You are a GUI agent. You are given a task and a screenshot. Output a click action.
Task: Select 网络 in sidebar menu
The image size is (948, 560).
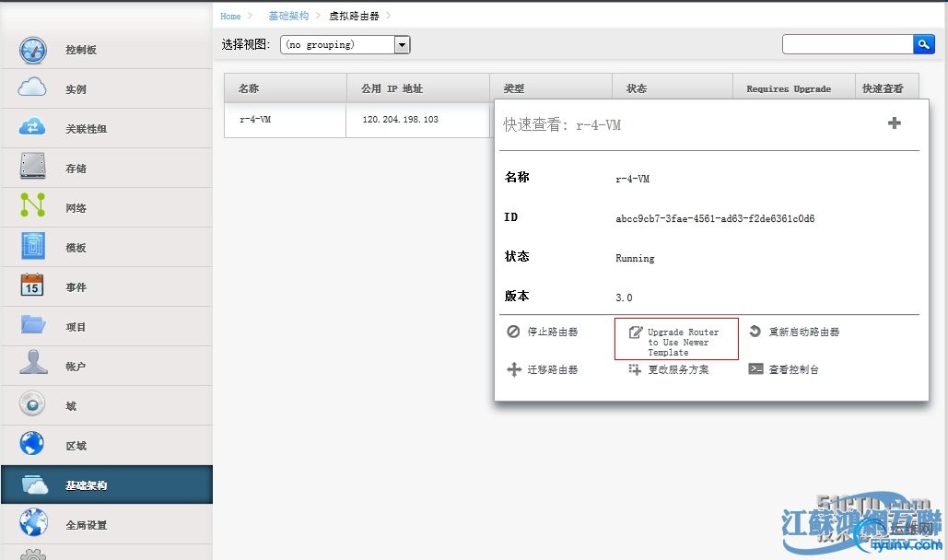(x=107, y=208)
